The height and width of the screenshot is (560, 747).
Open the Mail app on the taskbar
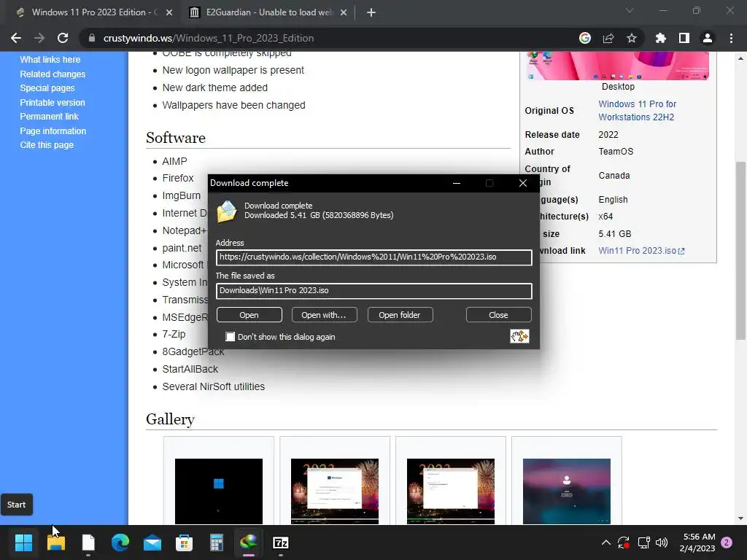point(152,542)
